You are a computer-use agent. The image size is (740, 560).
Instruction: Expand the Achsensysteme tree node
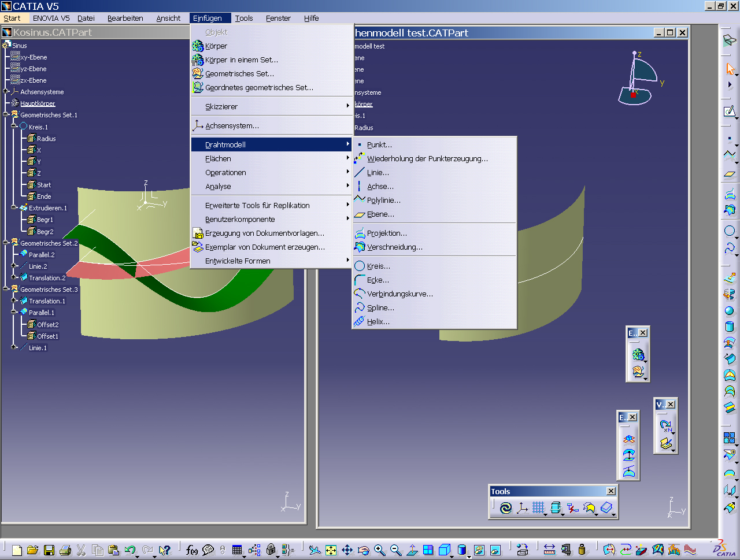point(6,91)
